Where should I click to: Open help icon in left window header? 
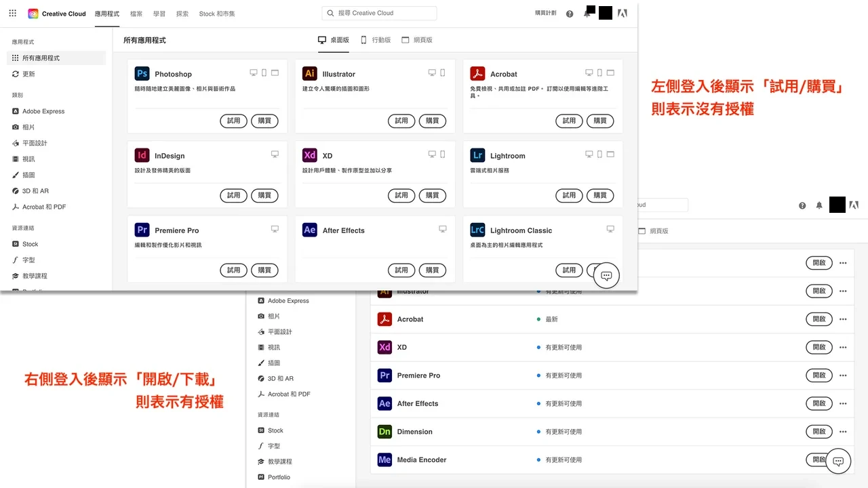point(570,14)
